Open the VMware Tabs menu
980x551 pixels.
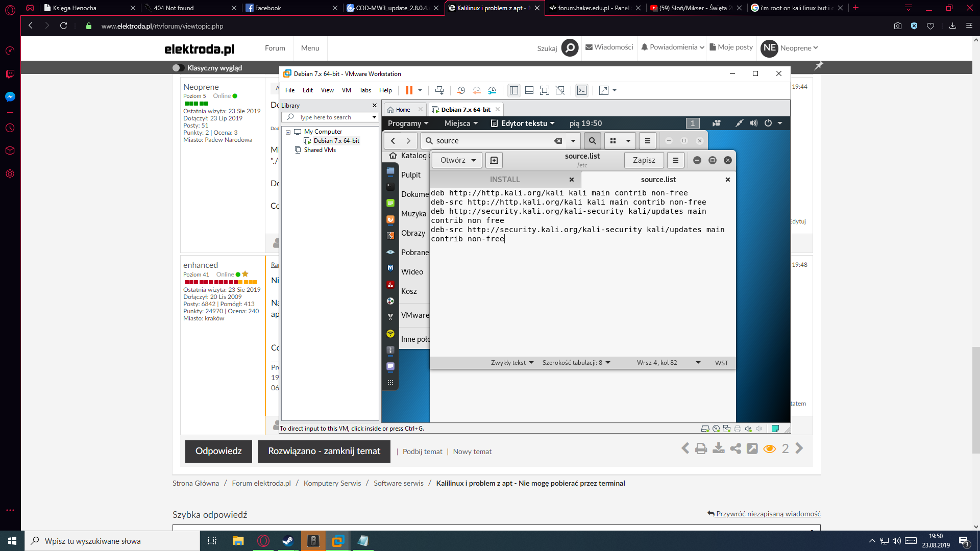coord(365,90)
